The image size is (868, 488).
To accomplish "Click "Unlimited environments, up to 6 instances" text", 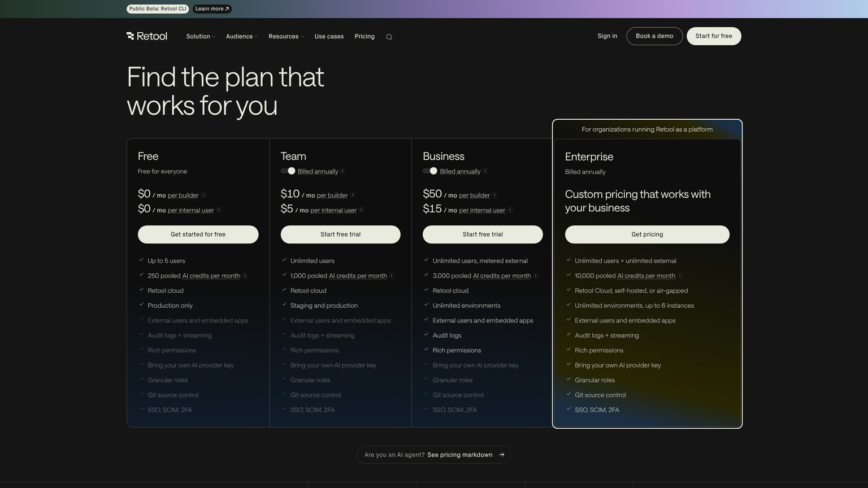I will pos(634,306).
